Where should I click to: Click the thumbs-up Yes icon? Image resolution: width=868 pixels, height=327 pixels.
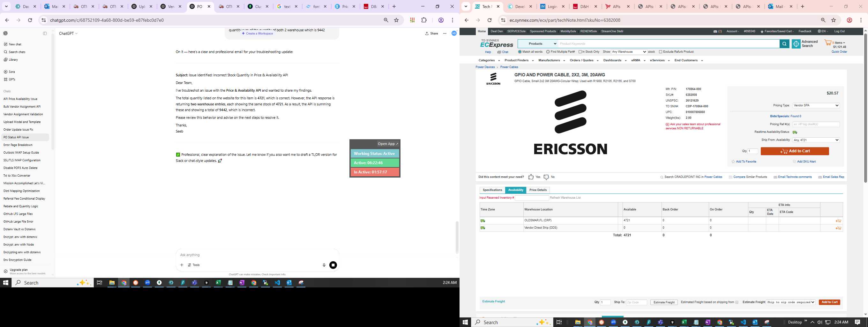(x=531, y=177)
